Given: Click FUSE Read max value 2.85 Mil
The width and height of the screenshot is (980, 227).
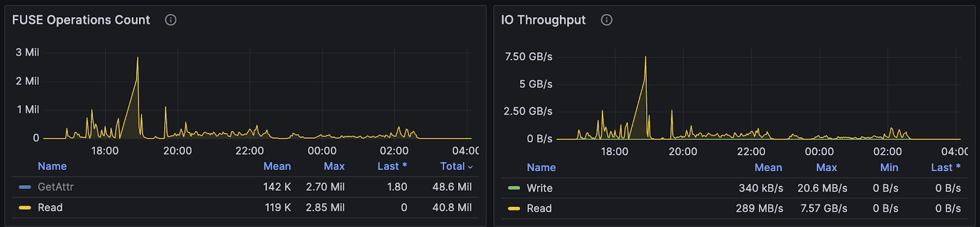Looking at the screenshot, I should [325, 207].
